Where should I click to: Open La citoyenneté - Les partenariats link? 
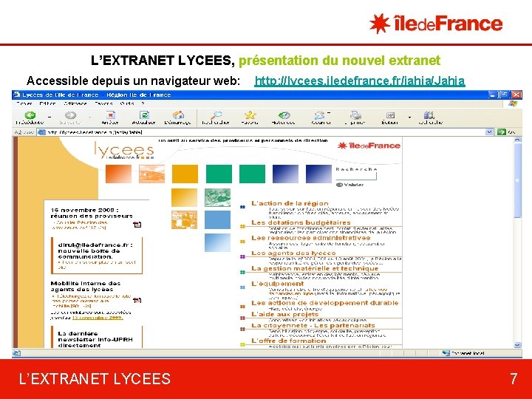(x=313, y=325)
